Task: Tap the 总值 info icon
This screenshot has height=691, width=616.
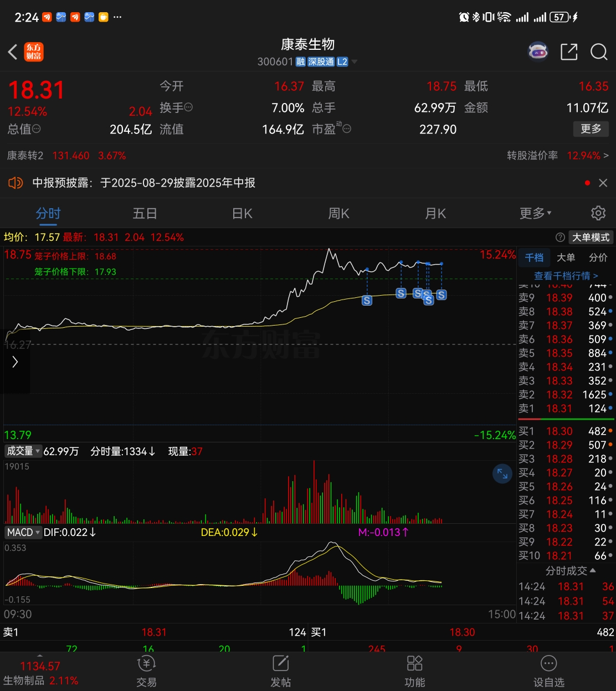Action: coord(37,129)
